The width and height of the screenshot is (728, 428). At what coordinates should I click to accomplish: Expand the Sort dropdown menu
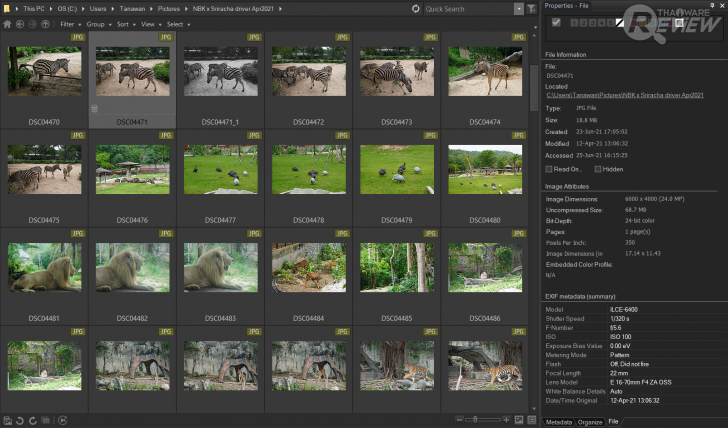(125, 23)
